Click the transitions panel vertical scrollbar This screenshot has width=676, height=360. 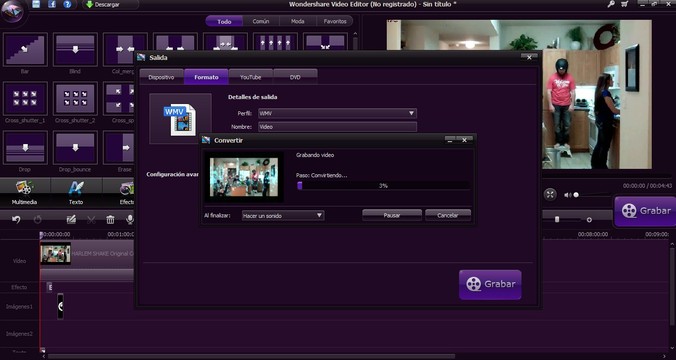tap(355, 43)
